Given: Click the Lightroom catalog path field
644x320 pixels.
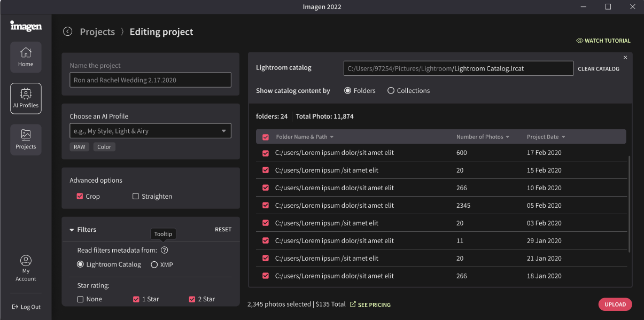Looking at the screenshot, I should point(459,68).
